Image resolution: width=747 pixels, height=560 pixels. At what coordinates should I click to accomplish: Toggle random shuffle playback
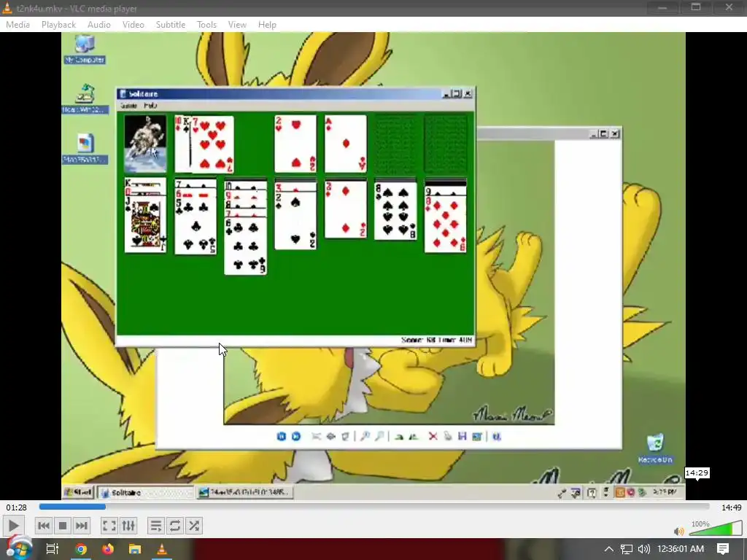pos(194,526)
